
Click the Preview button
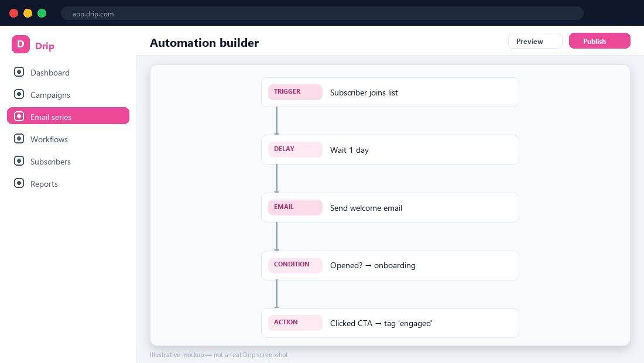(535, 41)
